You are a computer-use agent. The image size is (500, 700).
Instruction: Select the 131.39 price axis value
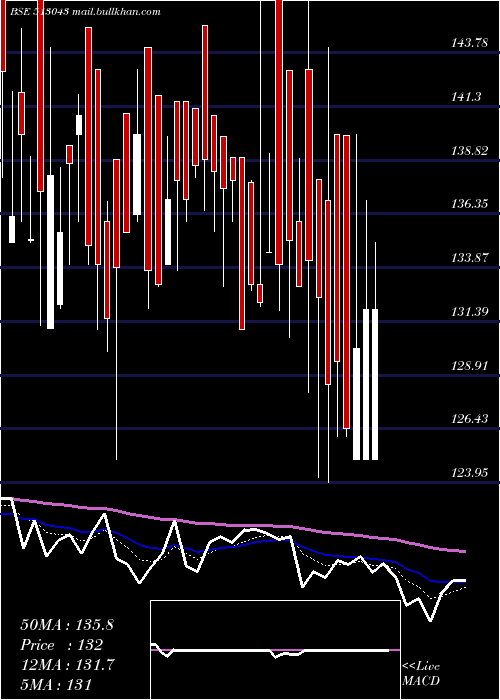(x=469, y=312)
